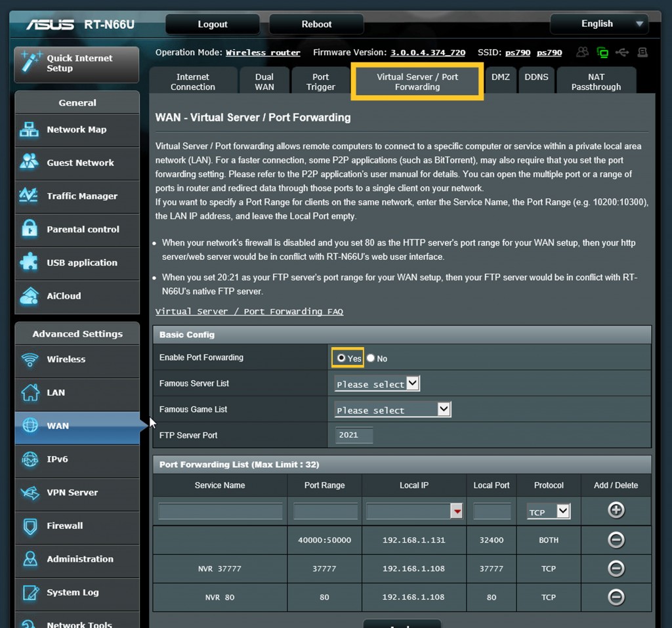Click the 32400 Local Port cell
The width and height of the screenshot is (672, 628).
click(491, 540)
